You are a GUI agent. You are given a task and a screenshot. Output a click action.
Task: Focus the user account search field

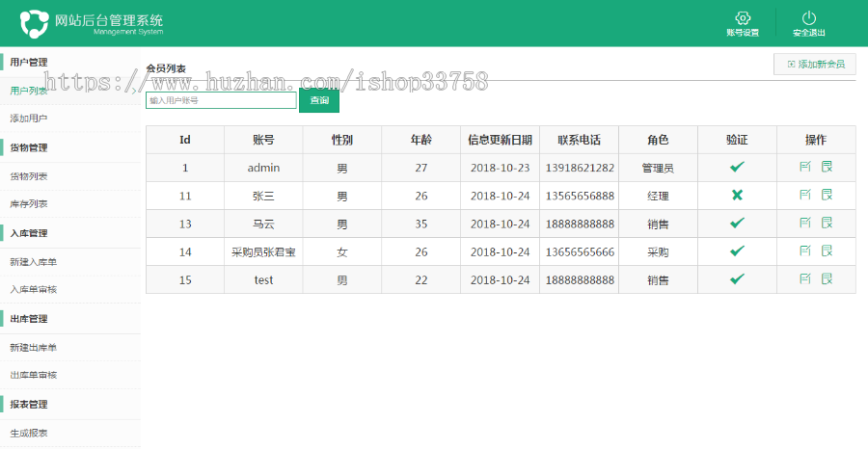(221, 100)
